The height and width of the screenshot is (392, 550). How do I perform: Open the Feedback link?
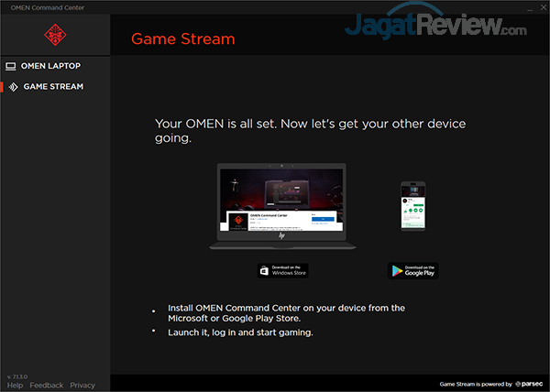point(47,386)
